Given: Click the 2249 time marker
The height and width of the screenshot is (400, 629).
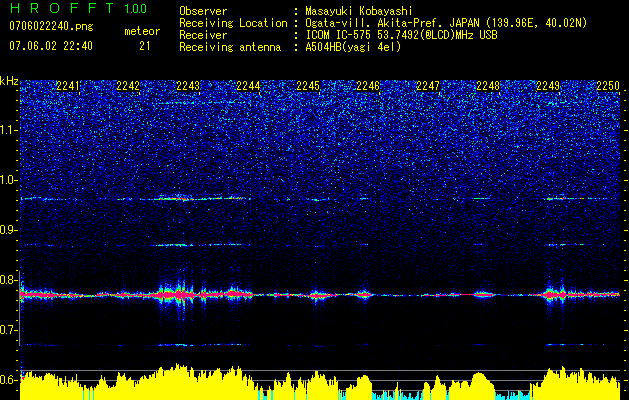Looking at the screenshot, I should coord(548,86).
